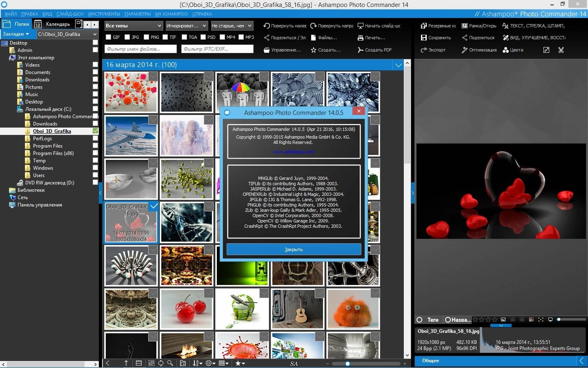Click the resize image arrows icon
This screenshot has height=368, width=588.
(546, 50)
